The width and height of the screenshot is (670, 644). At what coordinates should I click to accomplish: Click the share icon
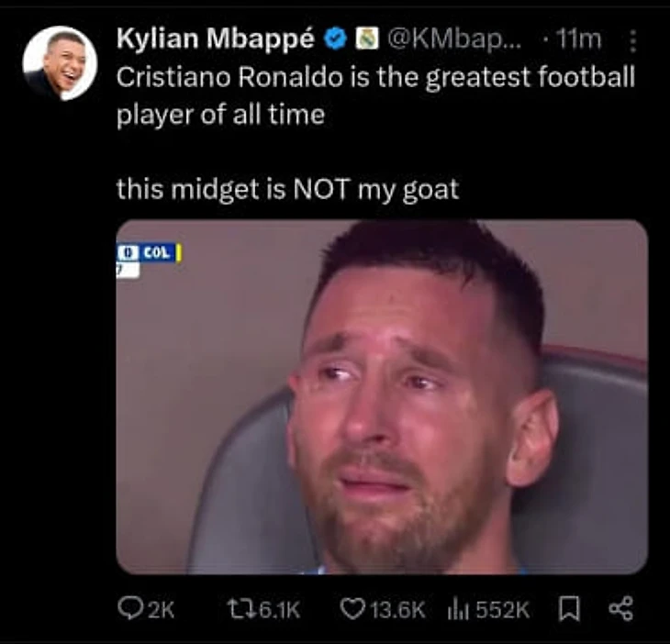point(620,608)
